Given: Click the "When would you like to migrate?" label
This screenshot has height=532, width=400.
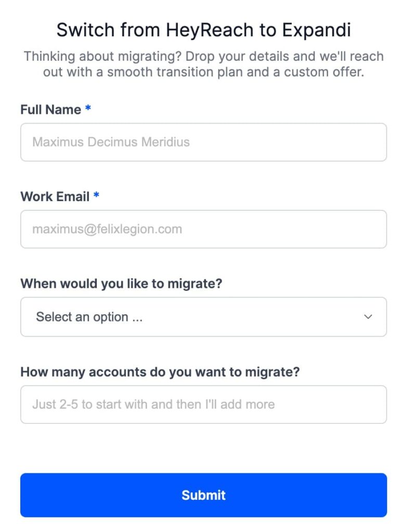Looking at the screenshot, I should click(121, 284).
